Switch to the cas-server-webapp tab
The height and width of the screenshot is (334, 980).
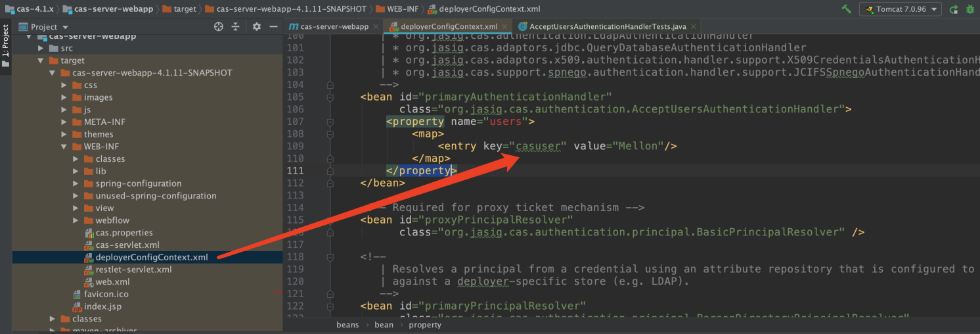tap(334, 27)
